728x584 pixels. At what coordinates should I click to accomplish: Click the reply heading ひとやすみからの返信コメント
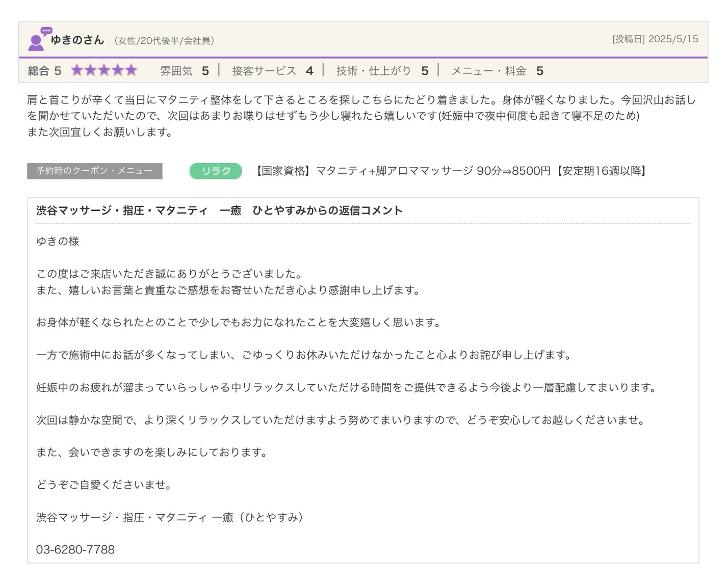219,210
